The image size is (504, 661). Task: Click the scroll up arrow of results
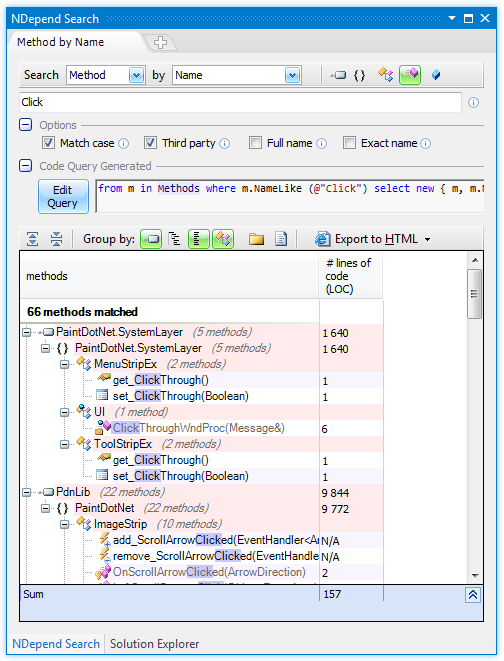point(475,260)
